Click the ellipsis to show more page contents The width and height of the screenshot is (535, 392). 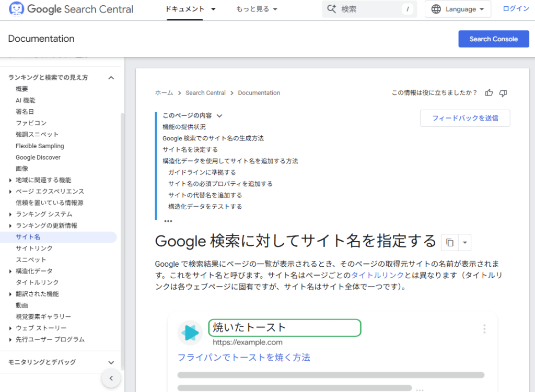click(x=168, y=220)
